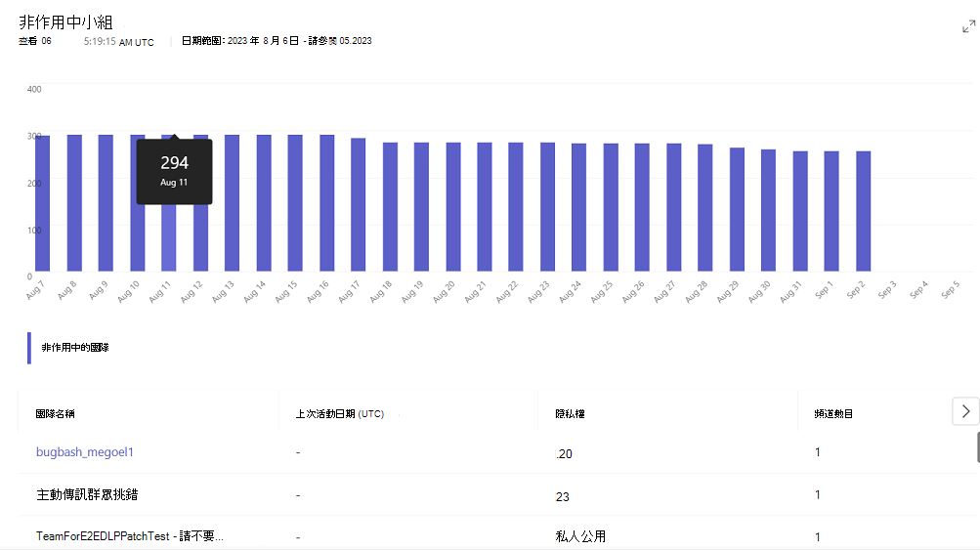Select the Sep 2 bar in chart

pos(863,211)
